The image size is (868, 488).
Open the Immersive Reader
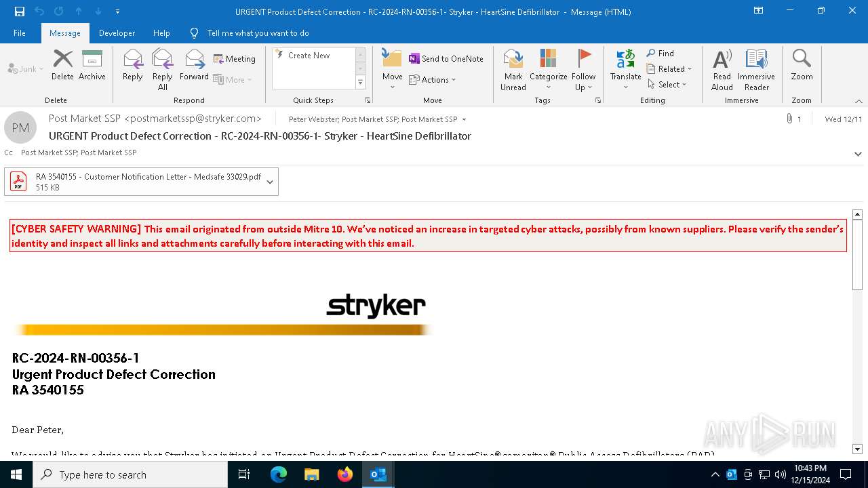pyautogui.click(x=756, y=69)
